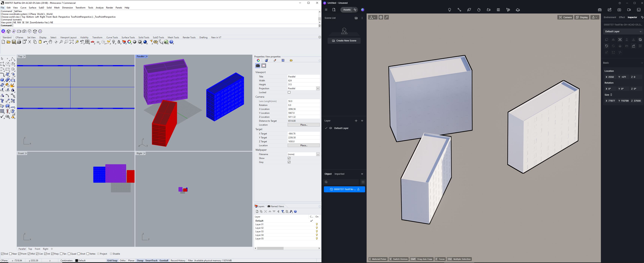Collapse the Basic section in D5 Inspector

point(642,63)
